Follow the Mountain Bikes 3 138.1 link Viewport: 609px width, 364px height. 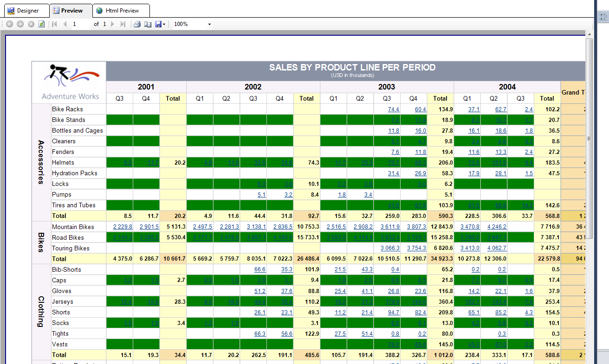[257, 227]
